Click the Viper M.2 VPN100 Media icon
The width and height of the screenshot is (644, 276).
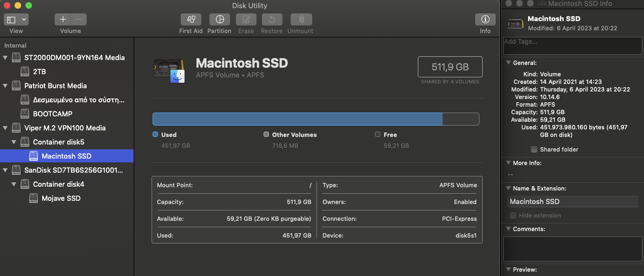(16, 128)
